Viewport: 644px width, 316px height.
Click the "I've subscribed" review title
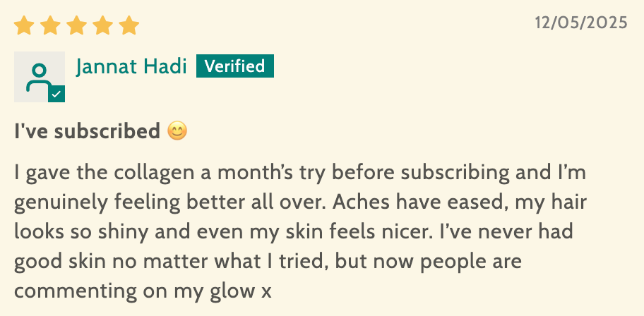(x=87, y=131)
